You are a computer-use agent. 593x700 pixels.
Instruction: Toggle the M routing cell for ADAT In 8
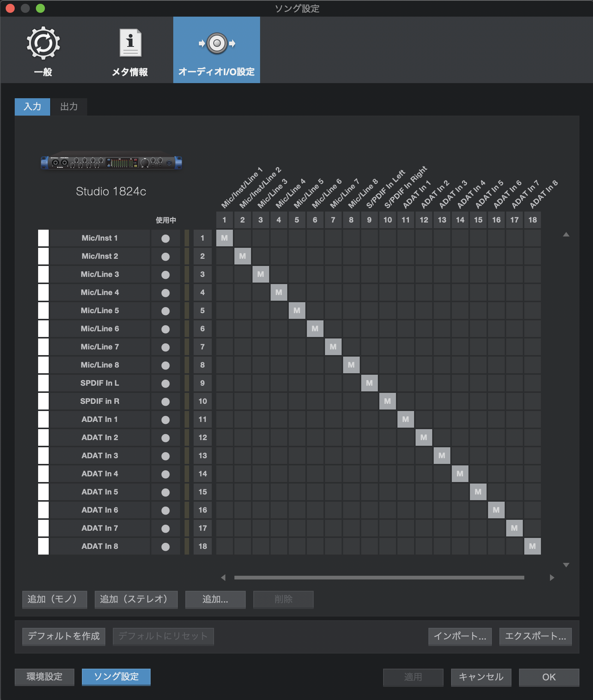[533, 546]
